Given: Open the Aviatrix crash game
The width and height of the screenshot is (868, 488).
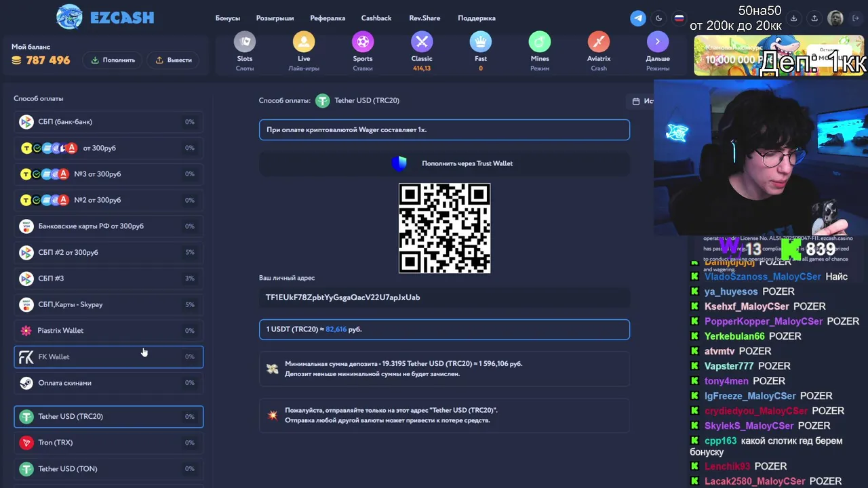Looking at the screenshot, I should click(599, 52).
